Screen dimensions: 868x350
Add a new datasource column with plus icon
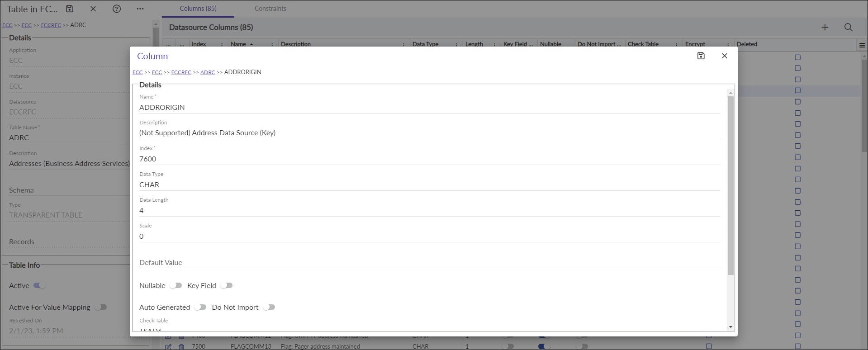click(x=825, y=28)
